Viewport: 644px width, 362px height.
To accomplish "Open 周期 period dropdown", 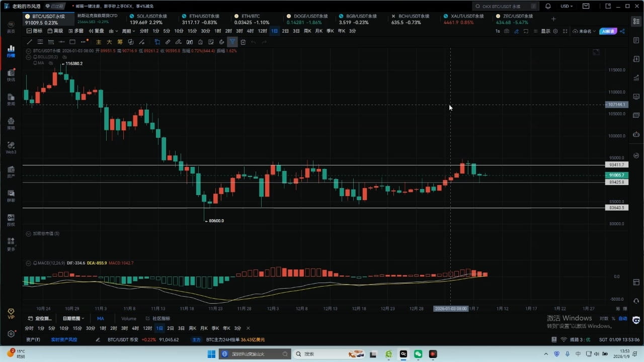I will click(x=128, y=31).
